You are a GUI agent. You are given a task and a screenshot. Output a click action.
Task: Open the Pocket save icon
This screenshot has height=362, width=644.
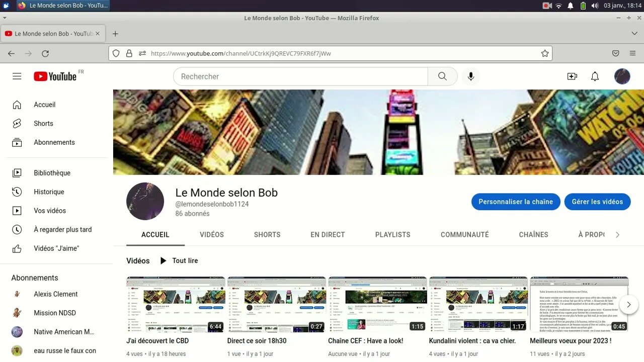click(615, 53)
